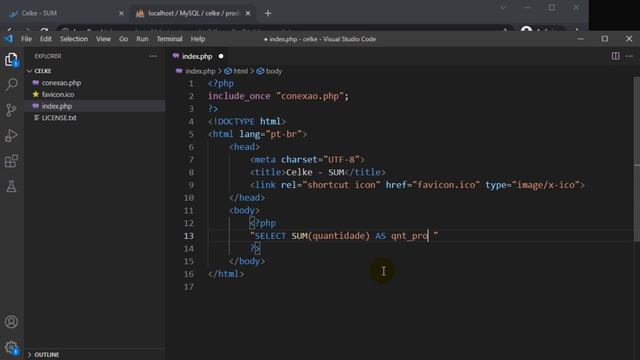
Task: Click the include_once conexao.php line
Action: click(x=278, y=96)
